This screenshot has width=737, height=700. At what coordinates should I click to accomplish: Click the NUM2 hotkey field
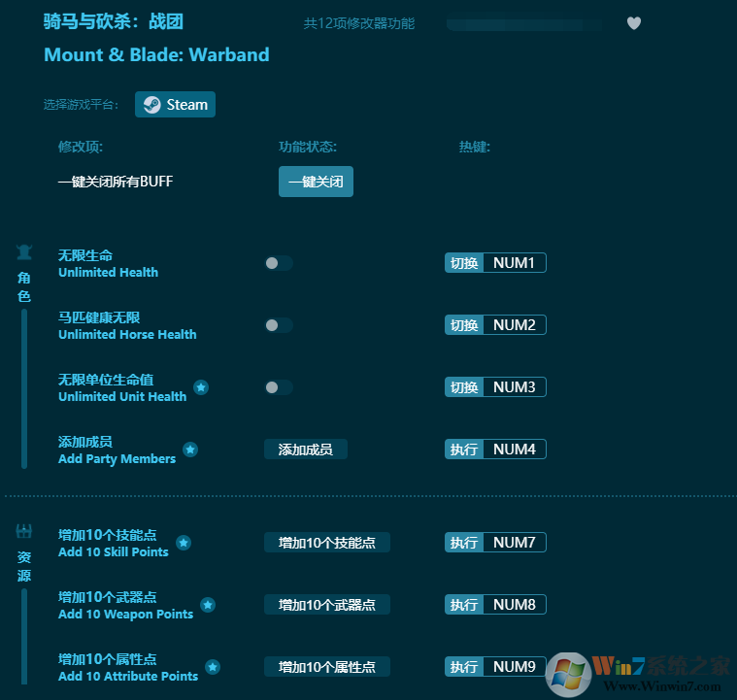[x=515, y=325]
